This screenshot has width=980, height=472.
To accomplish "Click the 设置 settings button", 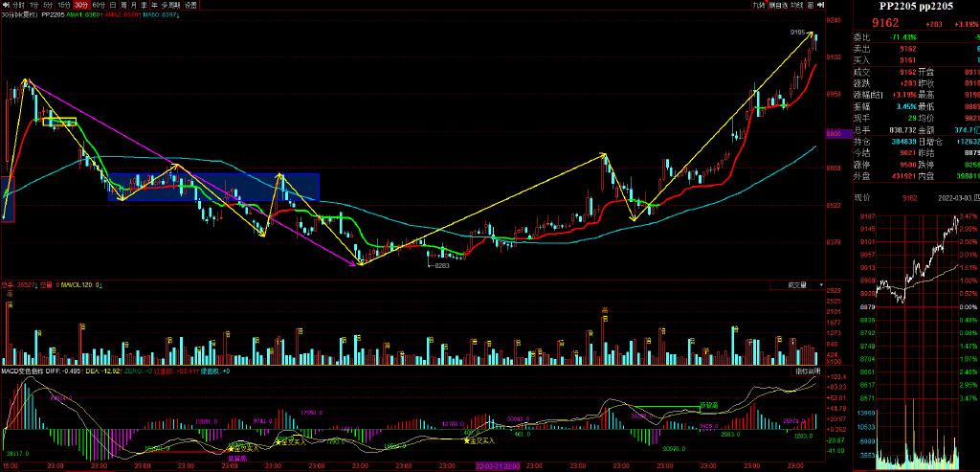I will click(191, 5).
